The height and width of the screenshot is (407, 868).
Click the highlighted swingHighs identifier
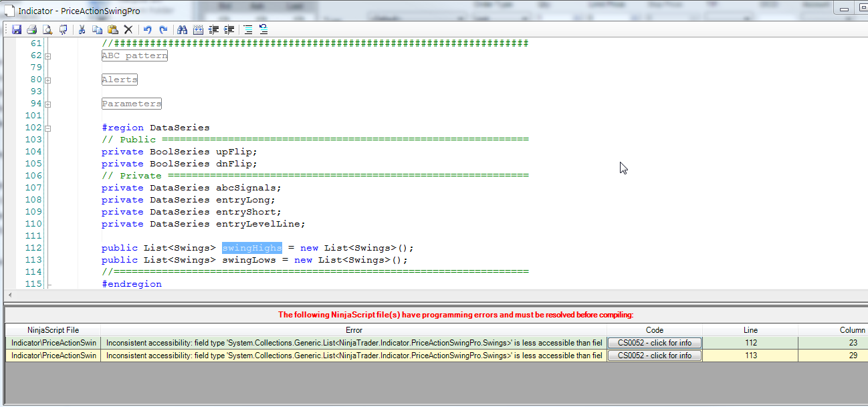pyautogui.click(x=252, y=248)
